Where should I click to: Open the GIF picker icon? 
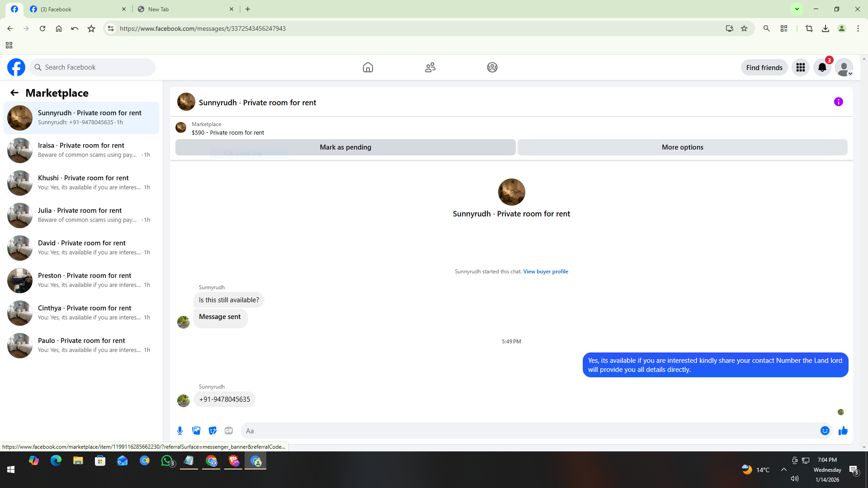click(229, 431)
